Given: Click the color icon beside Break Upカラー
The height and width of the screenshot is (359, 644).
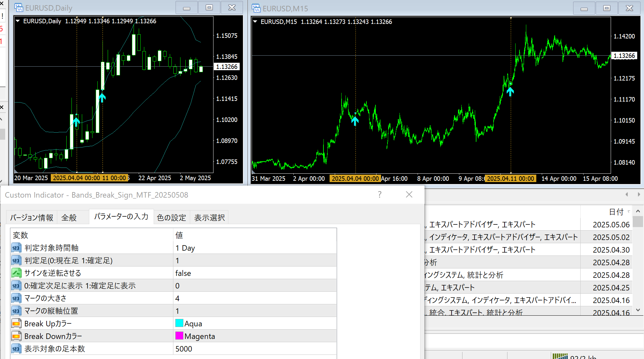Looking at the screenshot, I should (x=16, y=324).
